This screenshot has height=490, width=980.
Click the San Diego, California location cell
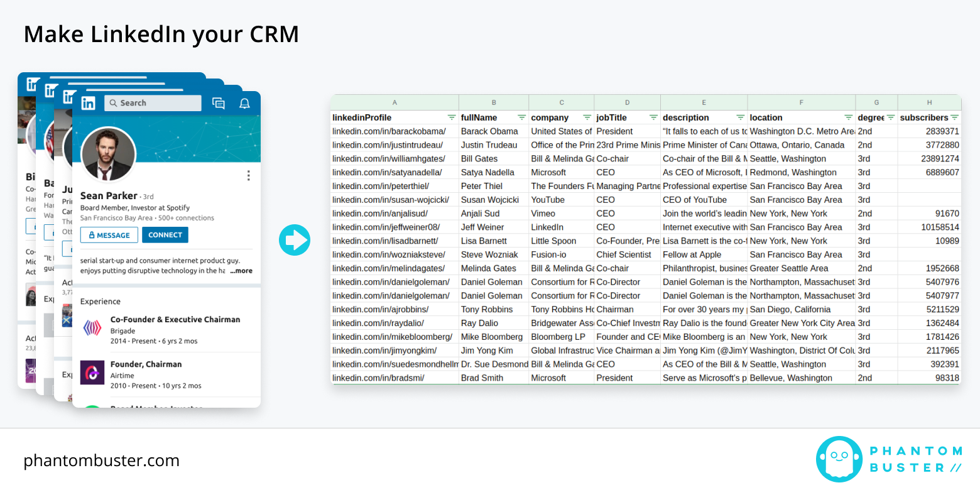(802, 310)
